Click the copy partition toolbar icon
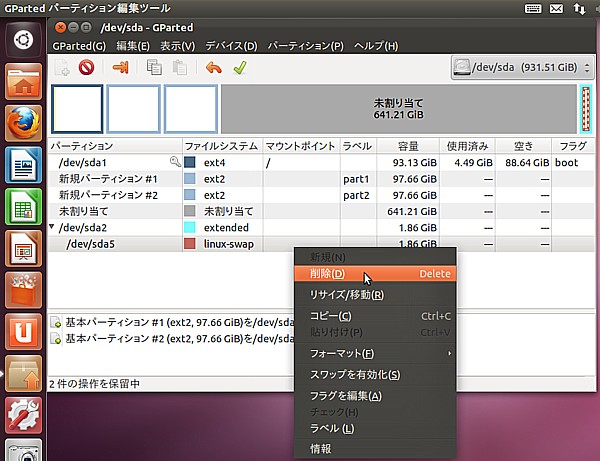Image resolution: width=600 pixels, height=461 pixels. point(154,68)
